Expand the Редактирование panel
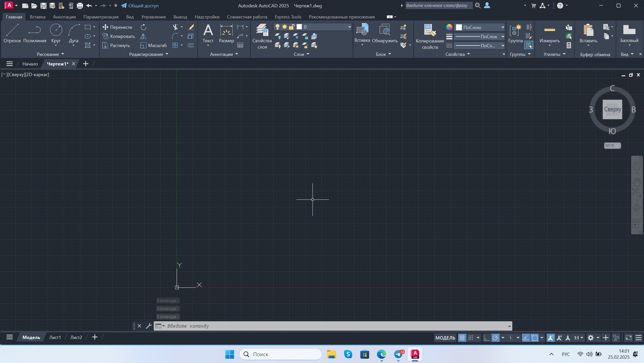This screenshot has height=363, width=644. click(149, 54)
